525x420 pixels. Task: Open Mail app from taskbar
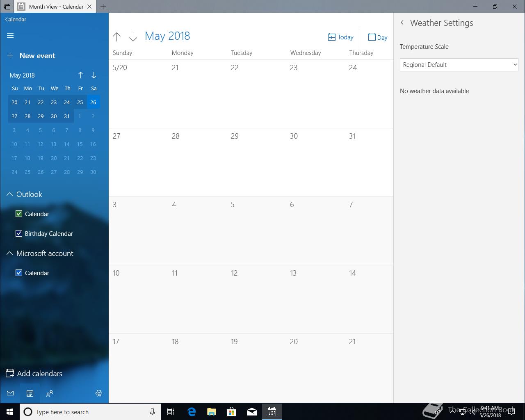[252, 412]
